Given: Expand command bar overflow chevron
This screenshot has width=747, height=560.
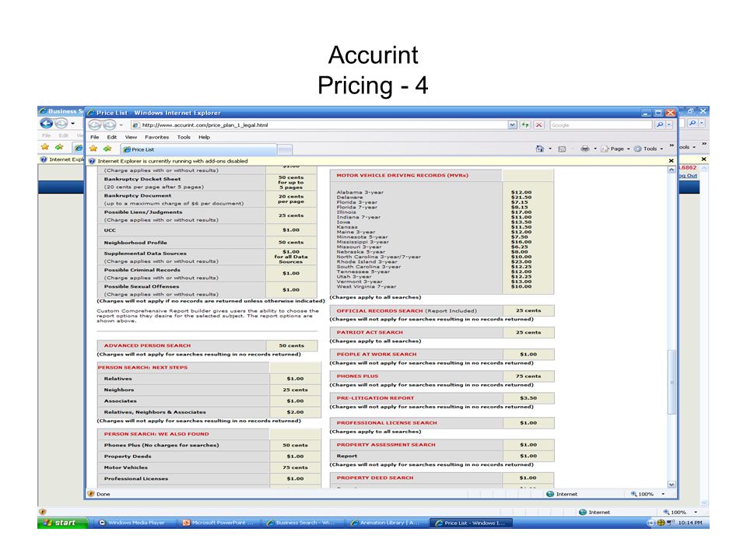Looking at the screenshot, I should click(672, 145).
